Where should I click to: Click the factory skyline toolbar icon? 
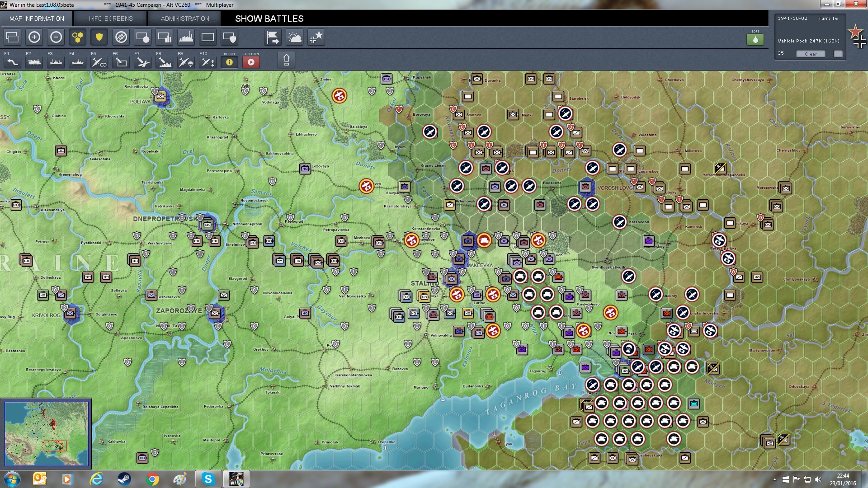tap(186, 37)
